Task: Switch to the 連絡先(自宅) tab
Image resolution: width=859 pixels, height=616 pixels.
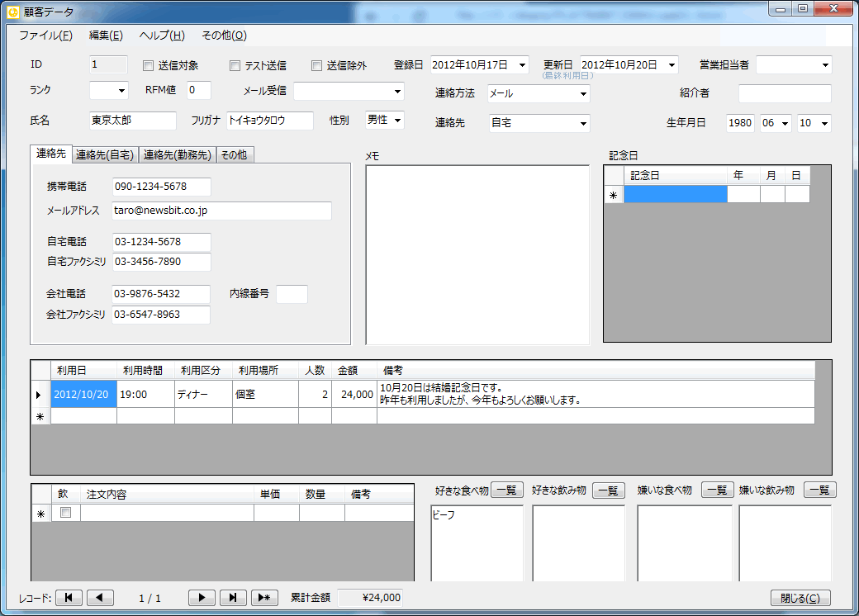Action: point(105,155)
